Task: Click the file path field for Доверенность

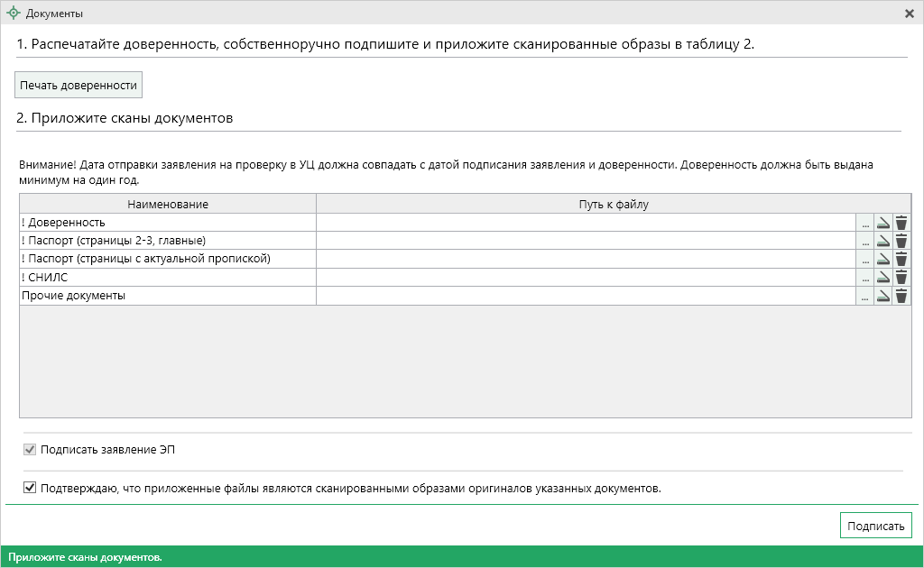Action: [585, 223]
